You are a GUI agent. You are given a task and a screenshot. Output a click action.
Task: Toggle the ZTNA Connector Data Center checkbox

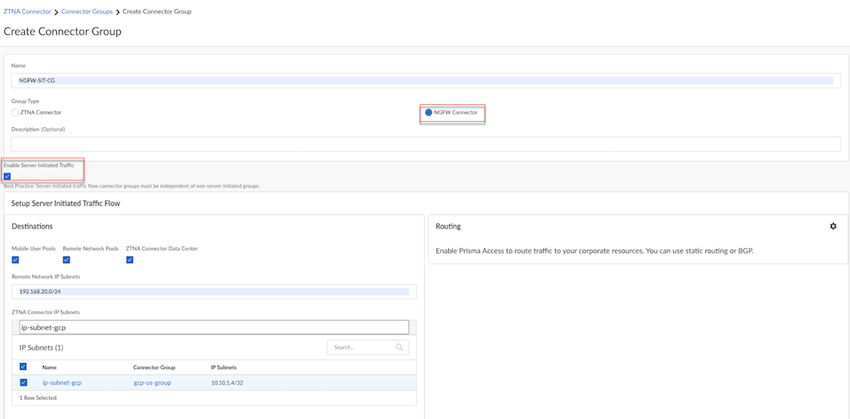130,260
